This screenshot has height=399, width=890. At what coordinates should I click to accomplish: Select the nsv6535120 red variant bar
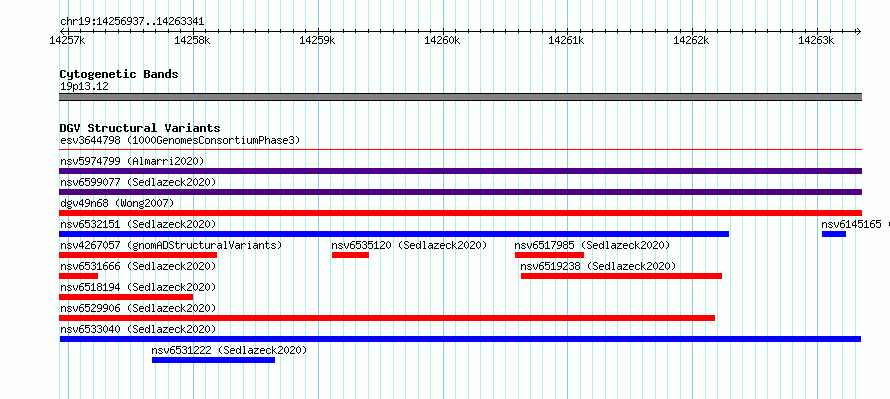pos(350,255)
